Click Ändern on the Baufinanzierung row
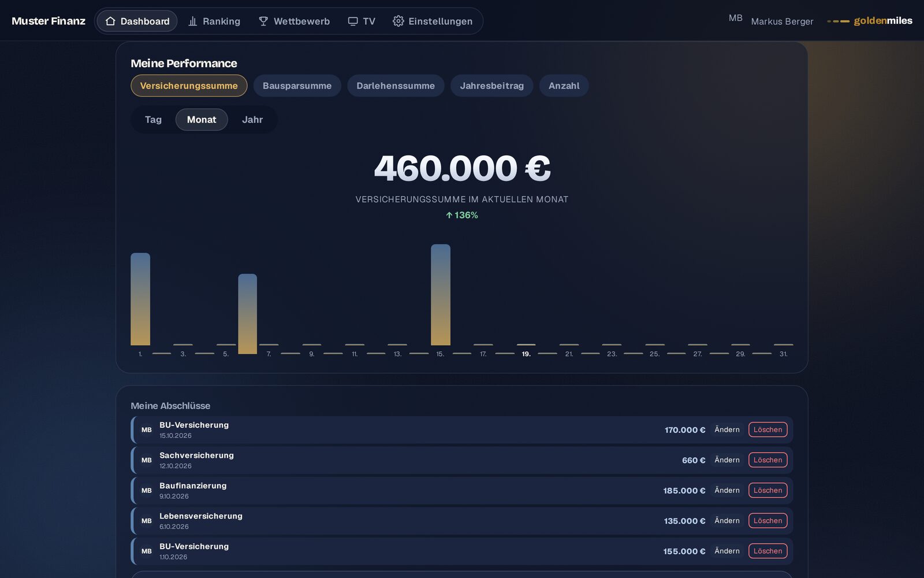This screenshot has height=578, width=924. click(727, 490)
